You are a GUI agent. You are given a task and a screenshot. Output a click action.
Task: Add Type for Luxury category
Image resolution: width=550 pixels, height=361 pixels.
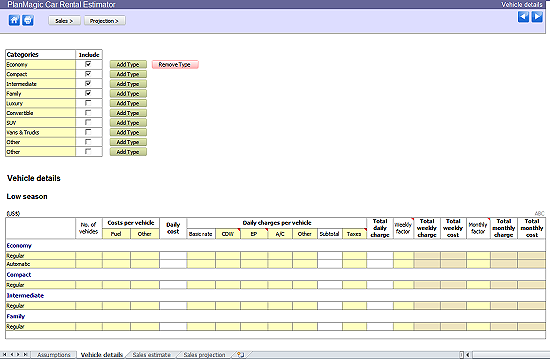[128, 103]
